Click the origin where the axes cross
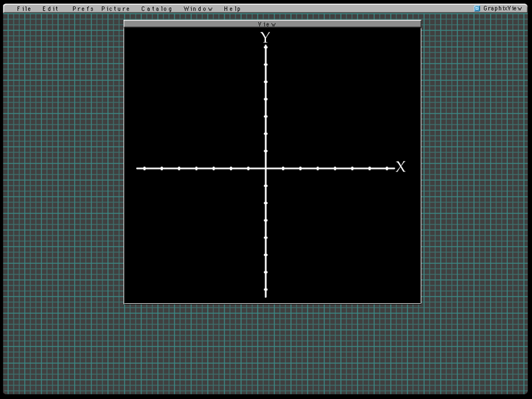 265,168
